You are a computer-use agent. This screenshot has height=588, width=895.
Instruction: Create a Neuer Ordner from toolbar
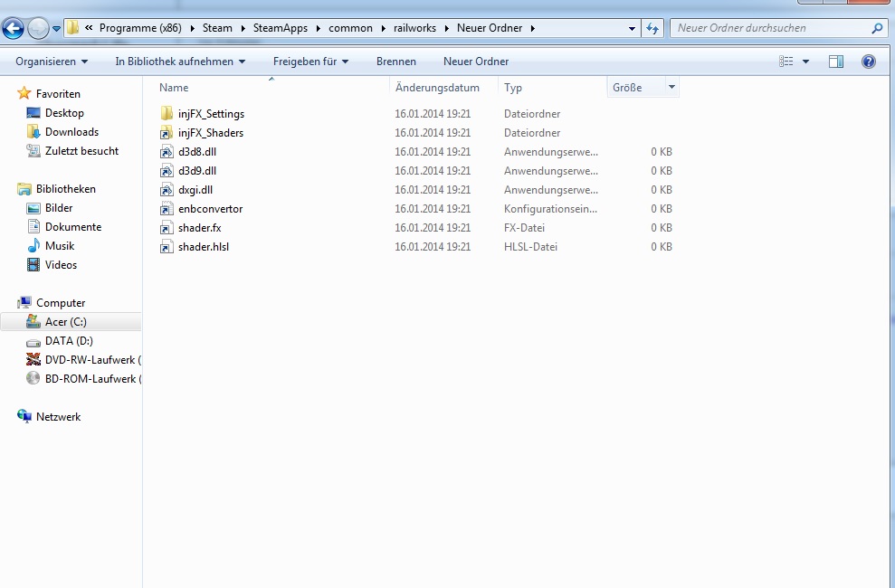point(476,61)
